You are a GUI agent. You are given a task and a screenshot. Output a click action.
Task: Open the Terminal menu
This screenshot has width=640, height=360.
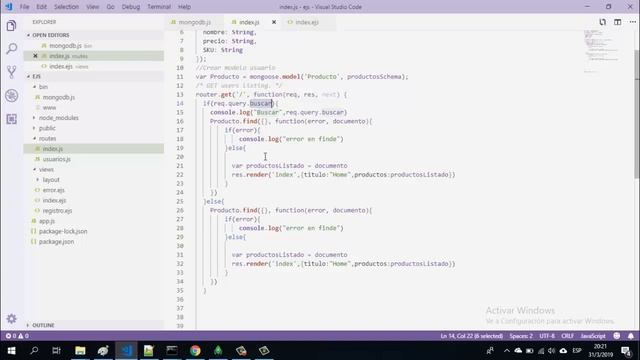pos(159,7)
